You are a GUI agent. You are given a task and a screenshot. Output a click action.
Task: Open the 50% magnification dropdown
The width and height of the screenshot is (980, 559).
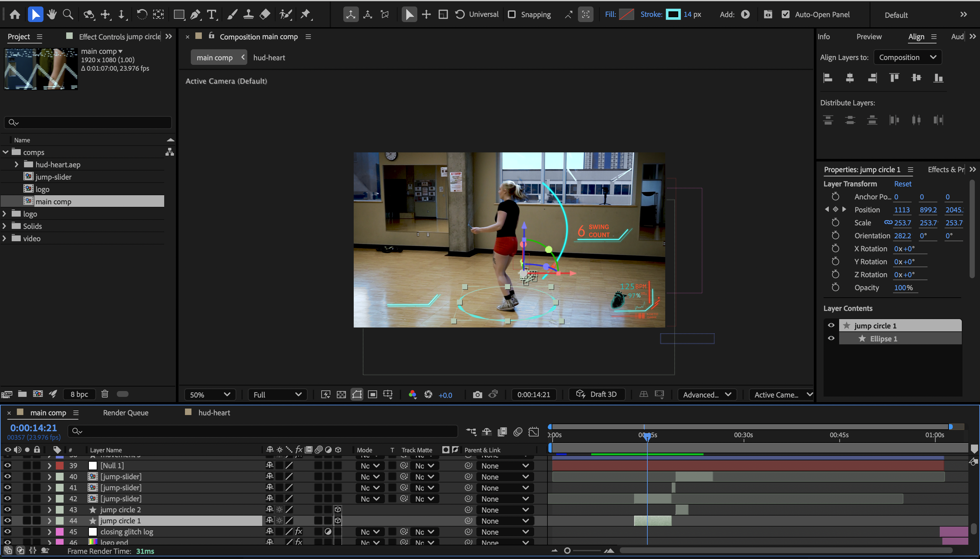point(210,395)
